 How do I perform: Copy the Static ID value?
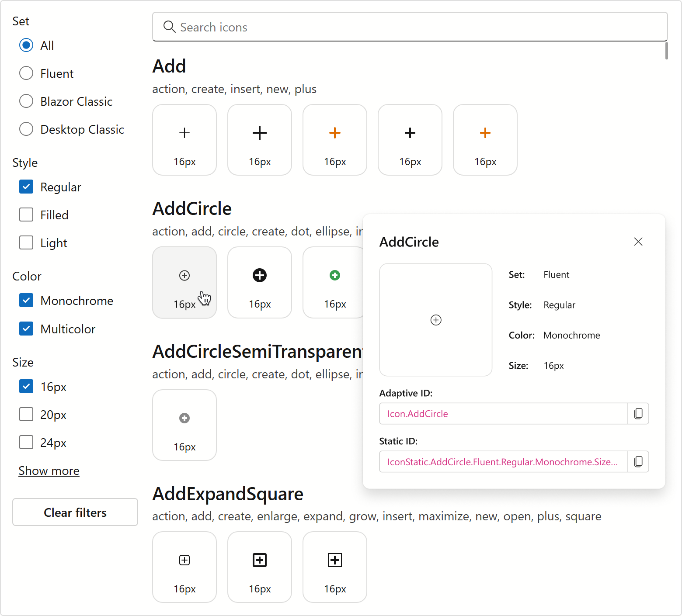pyautogui.click(x=638, y=461)
